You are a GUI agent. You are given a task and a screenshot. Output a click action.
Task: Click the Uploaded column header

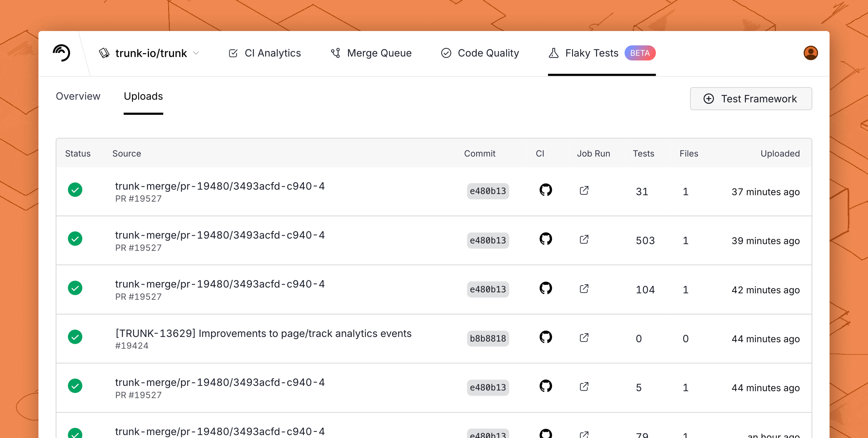[x=780, y=153]
